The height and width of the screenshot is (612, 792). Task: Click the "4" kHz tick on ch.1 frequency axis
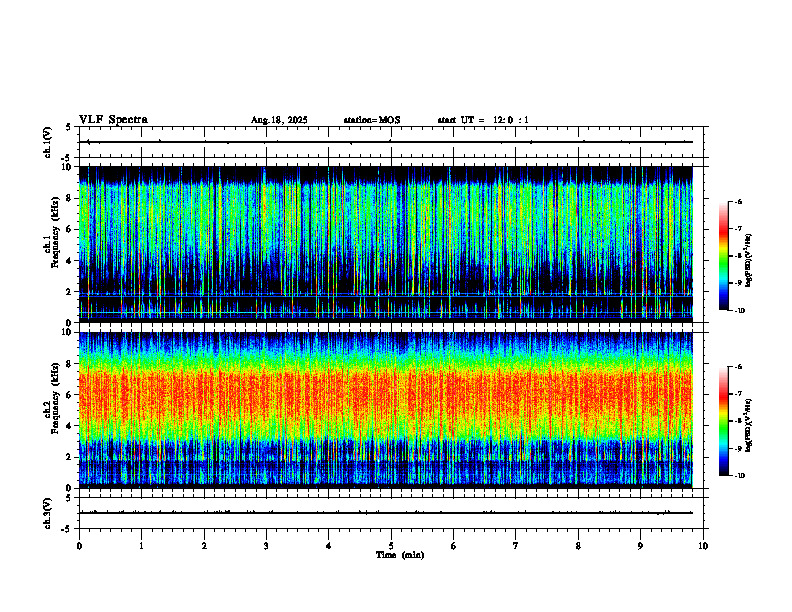pos(70,261)
